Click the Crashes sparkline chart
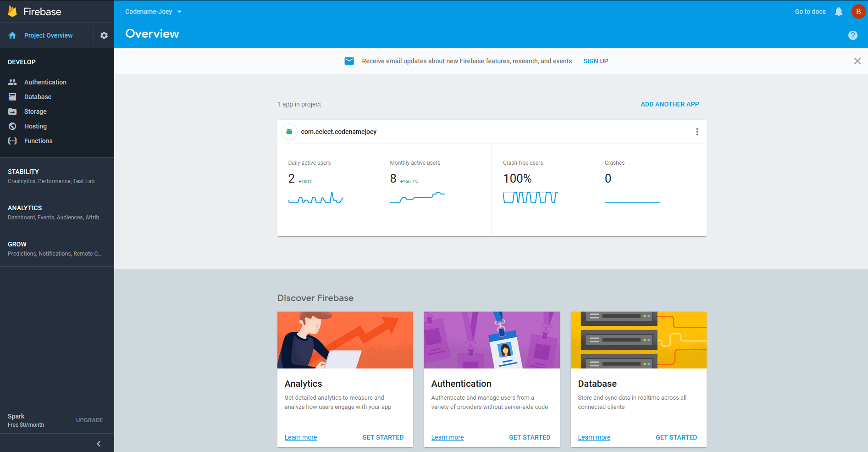The height and width of the screenshot is (452, 868). (632, 202)
